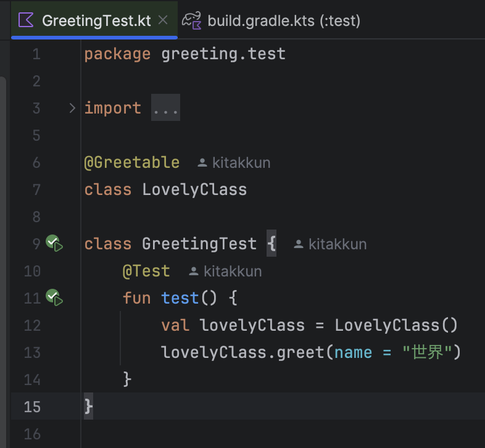Click the @Greetable annotation

pos(132,162)
